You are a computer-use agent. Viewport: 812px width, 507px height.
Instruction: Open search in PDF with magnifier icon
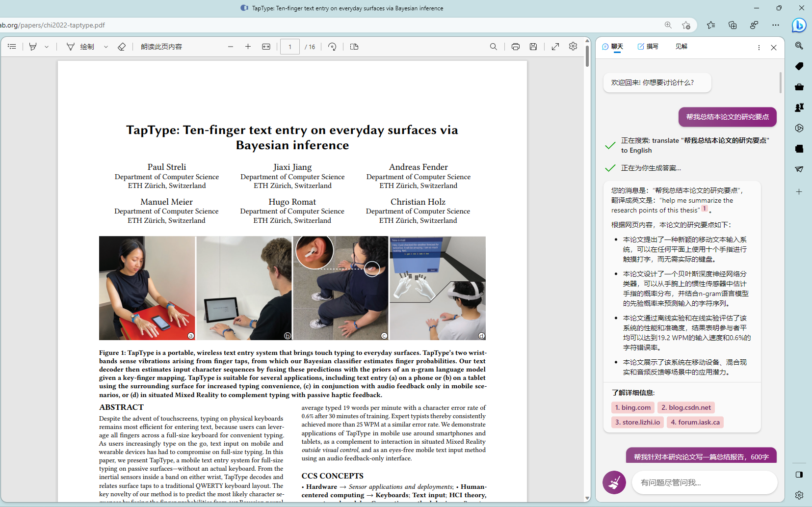[493, 47]
